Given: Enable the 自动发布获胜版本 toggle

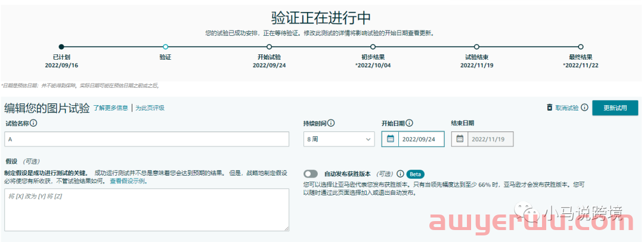Looking at the screenshot, I should (x=311, y=174).
